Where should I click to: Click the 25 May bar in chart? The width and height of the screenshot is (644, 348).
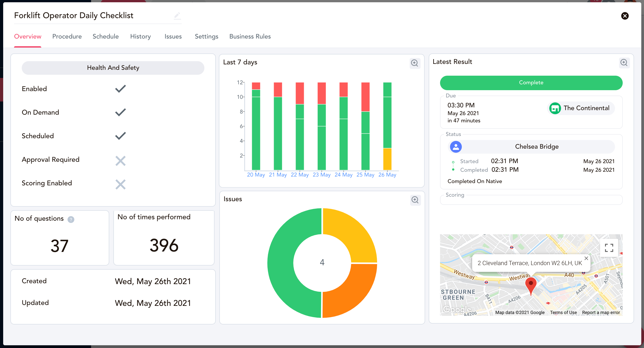(365, 126)
